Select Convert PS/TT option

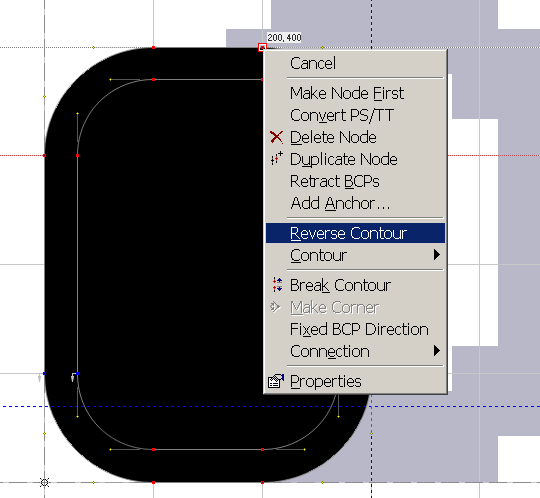[355, 115]
